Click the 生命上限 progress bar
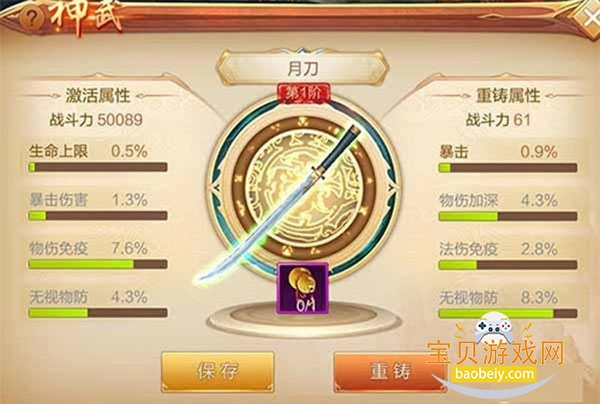The height and width of the screenshot is (404, 600). click(98, 167)
